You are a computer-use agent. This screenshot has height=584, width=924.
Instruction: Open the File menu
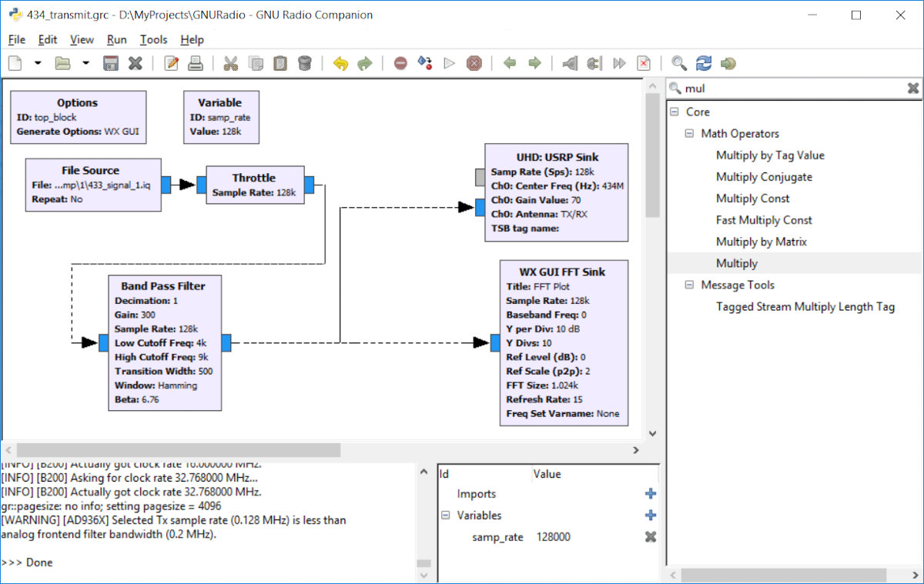[x=17, y=39]
